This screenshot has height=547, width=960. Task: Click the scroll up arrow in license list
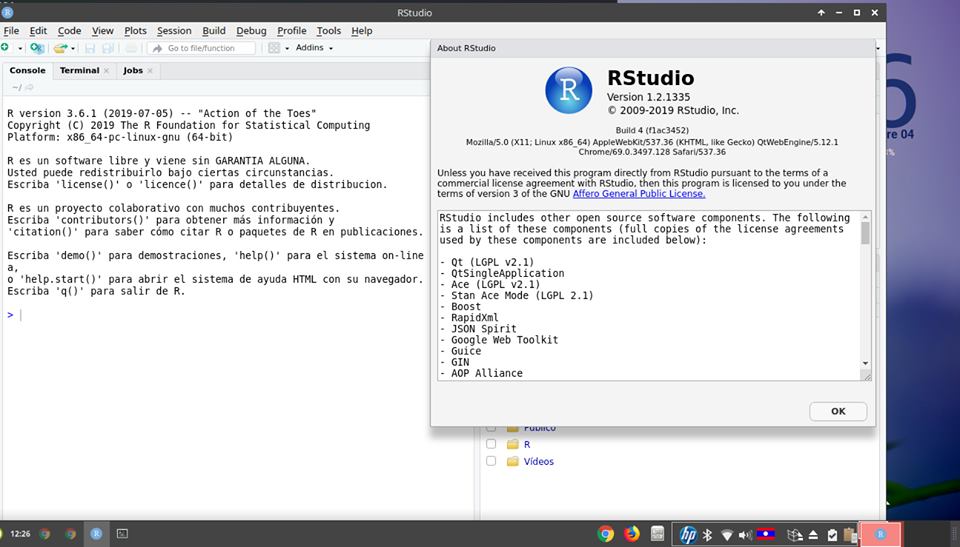[865, 217]
